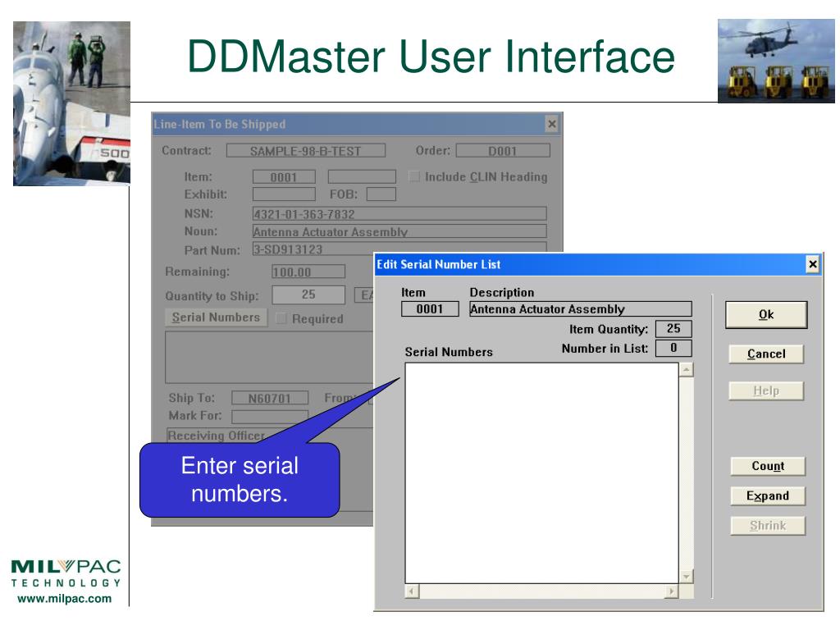
Task: Click the horizontal scrollbar left arrow
Action: coord(412,591)
